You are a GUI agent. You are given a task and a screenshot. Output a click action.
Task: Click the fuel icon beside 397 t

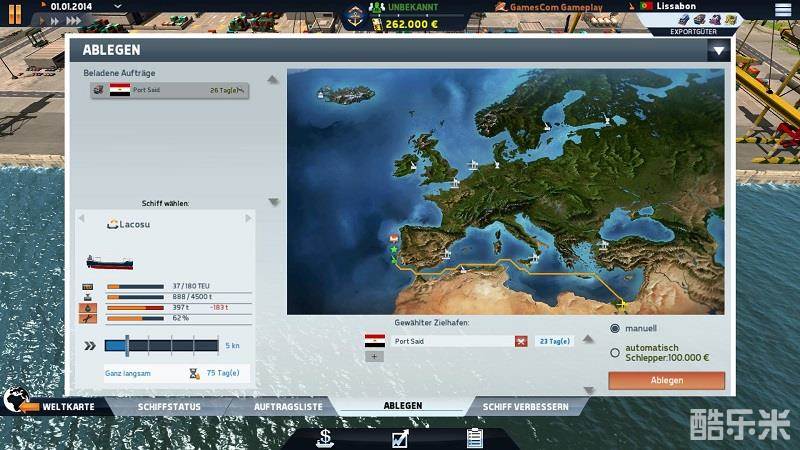(x=85, y=307)
